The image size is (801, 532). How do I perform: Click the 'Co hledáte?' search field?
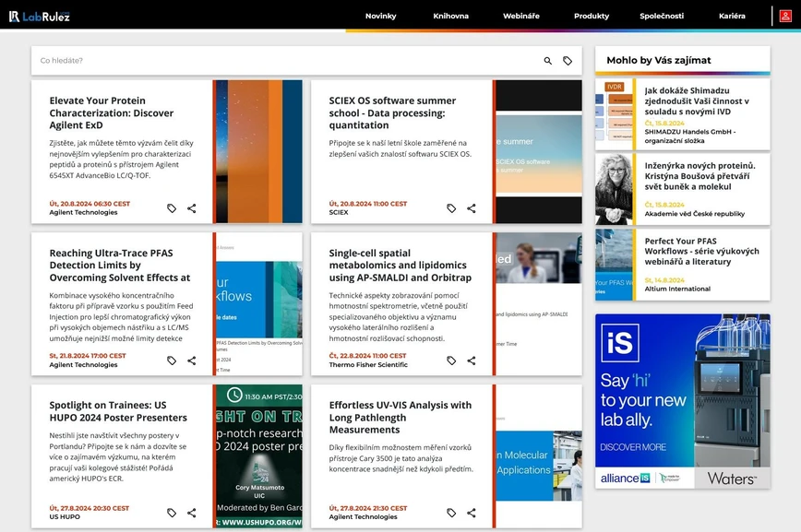click(x=286, y=61)
